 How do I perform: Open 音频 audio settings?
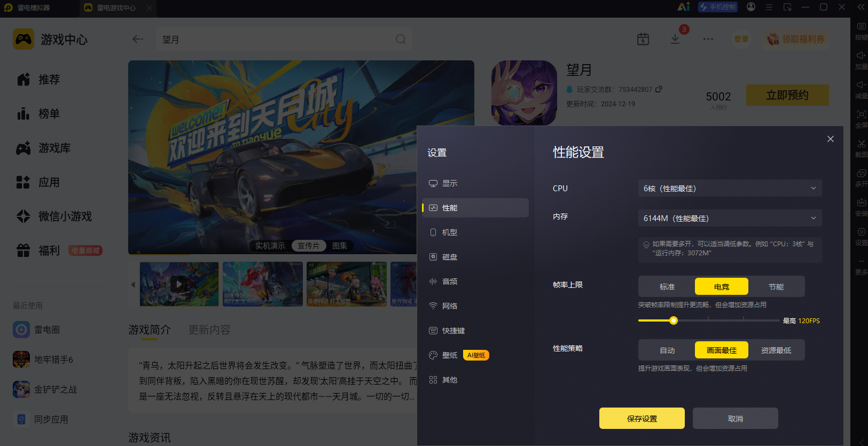point(475,281)
